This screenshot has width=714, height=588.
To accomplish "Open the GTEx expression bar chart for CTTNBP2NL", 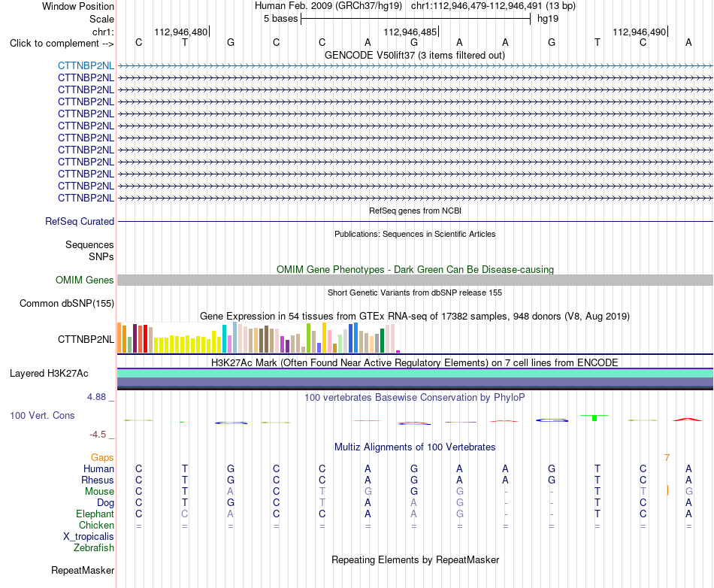I will 259,338.
